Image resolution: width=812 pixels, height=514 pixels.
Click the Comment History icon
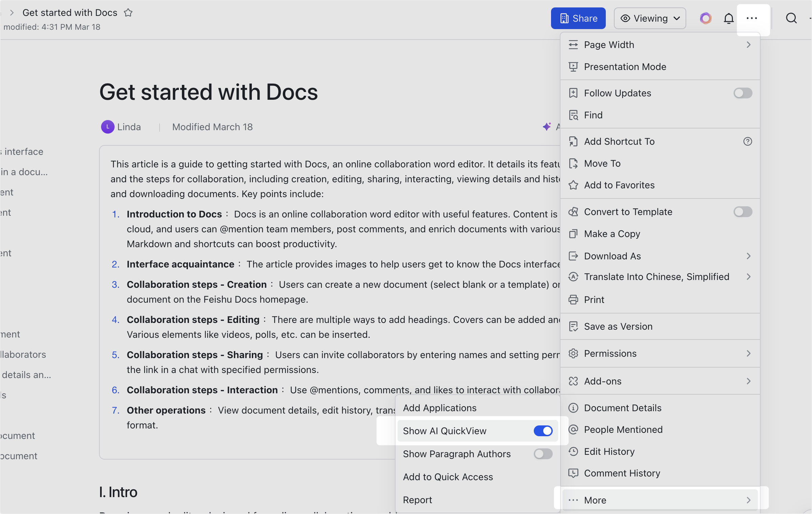(x=573, y=473)
